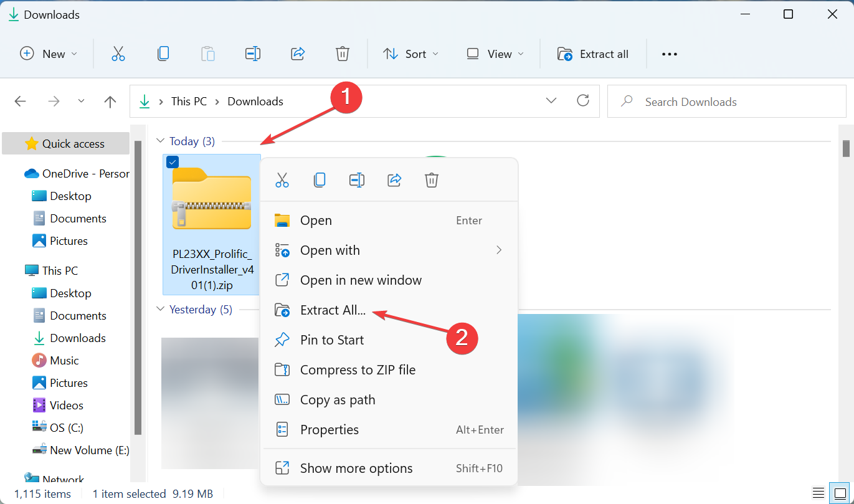Viewport: 854px width, 504px height.
Task: Switch to large thumbnails view in status bar
Action: click(840, 493)
